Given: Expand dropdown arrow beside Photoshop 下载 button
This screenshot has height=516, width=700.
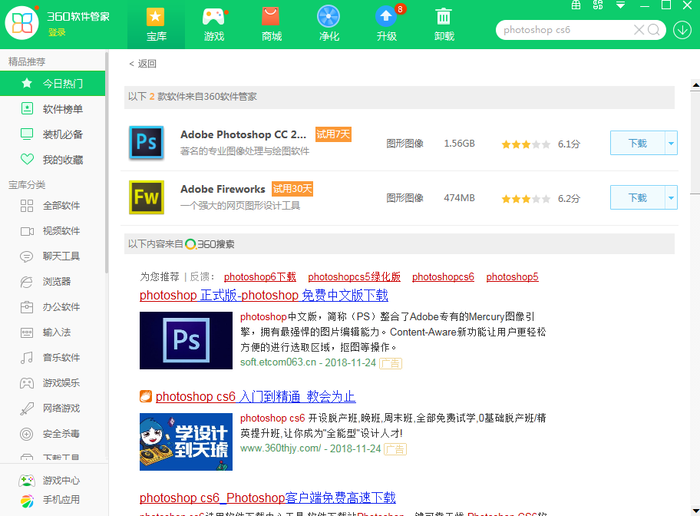Looking at the screenshot, I should click(x=671, y=144).
